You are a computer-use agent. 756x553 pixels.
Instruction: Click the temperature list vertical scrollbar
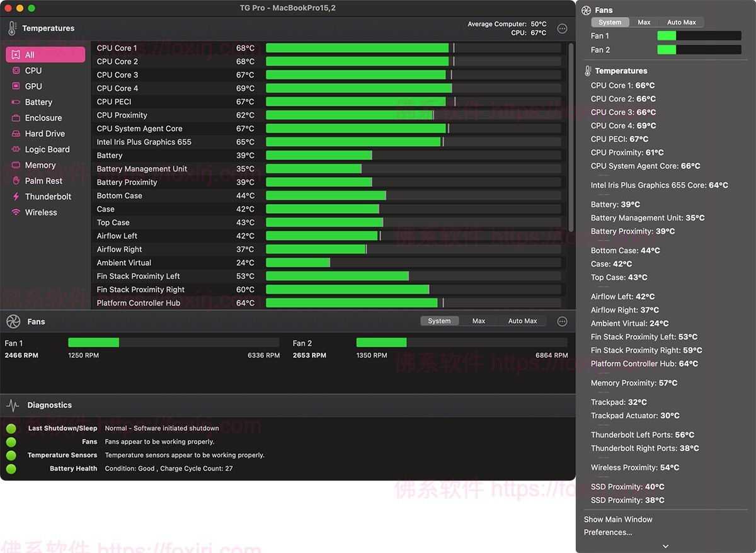coord(571,137)
